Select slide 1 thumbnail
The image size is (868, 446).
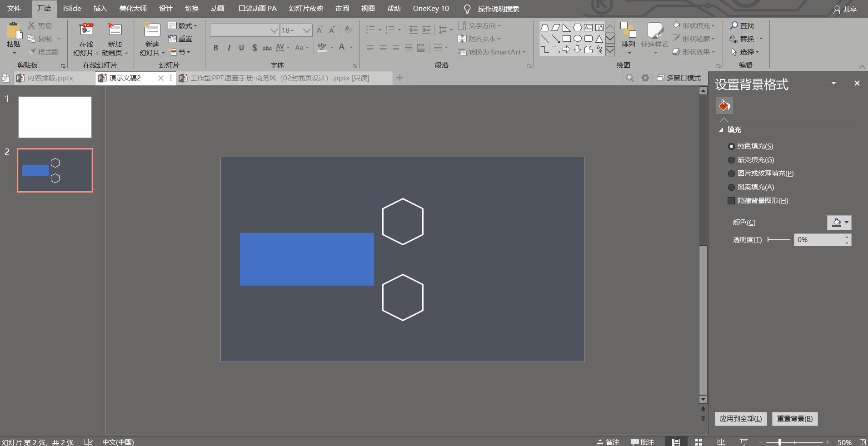click(55, 117)
